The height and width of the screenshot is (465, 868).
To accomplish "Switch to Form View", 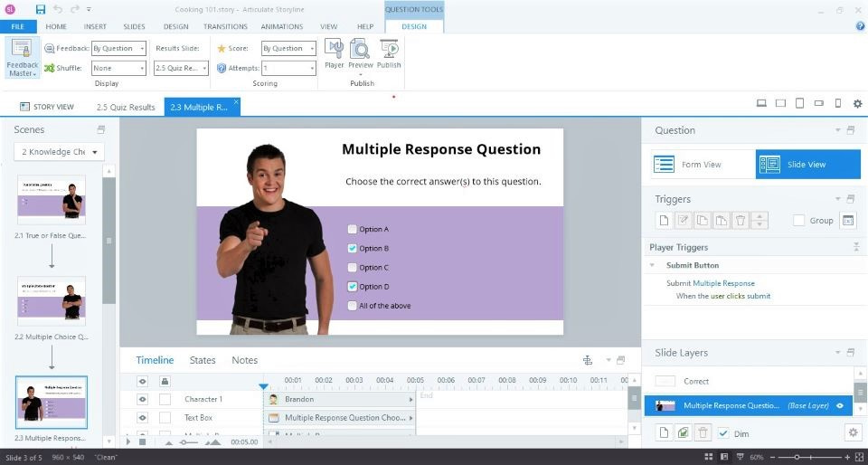I will point(703,165).
